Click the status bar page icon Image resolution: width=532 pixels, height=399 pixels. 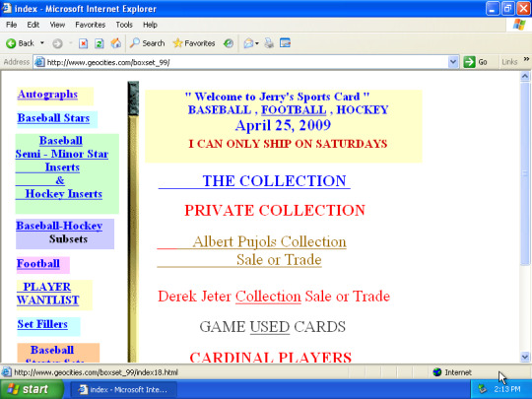tap(6, 372)
